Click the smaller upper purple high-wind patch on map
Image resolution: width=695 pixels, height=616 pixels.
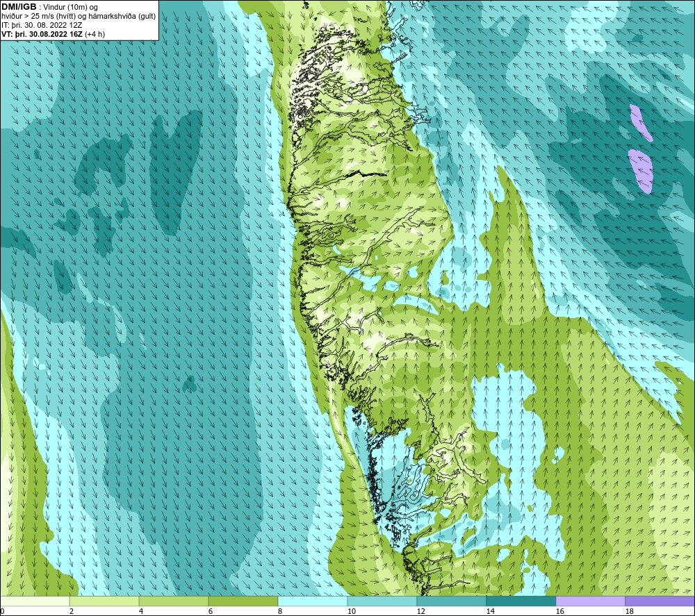click(641, 123)
